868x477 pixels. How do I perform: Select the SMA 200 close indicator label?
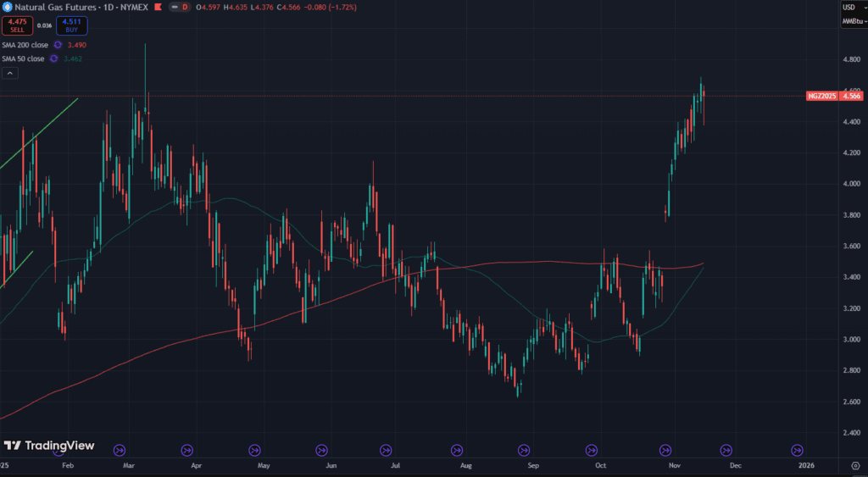click(24, 44)
